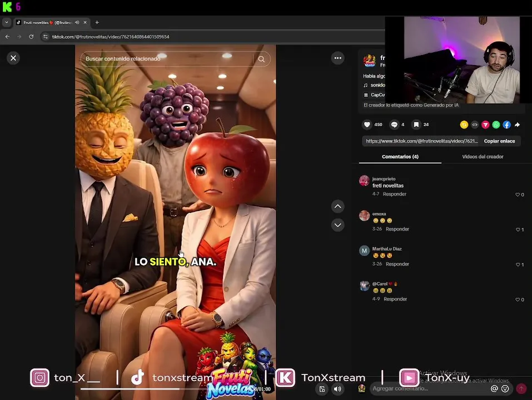Viewport: 532px width, 400px height.
Task: Select the Comentarios (4) tab
Action: (x=400, y=157)
